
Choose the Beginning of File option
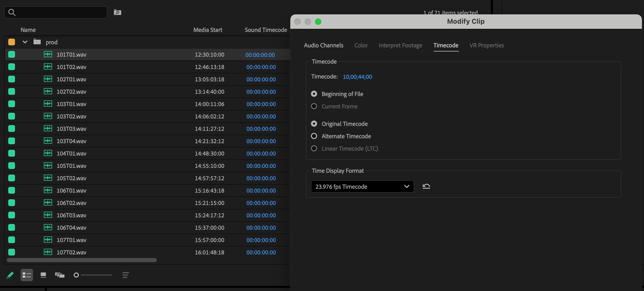pyautogui.click(x=314, y=94)
